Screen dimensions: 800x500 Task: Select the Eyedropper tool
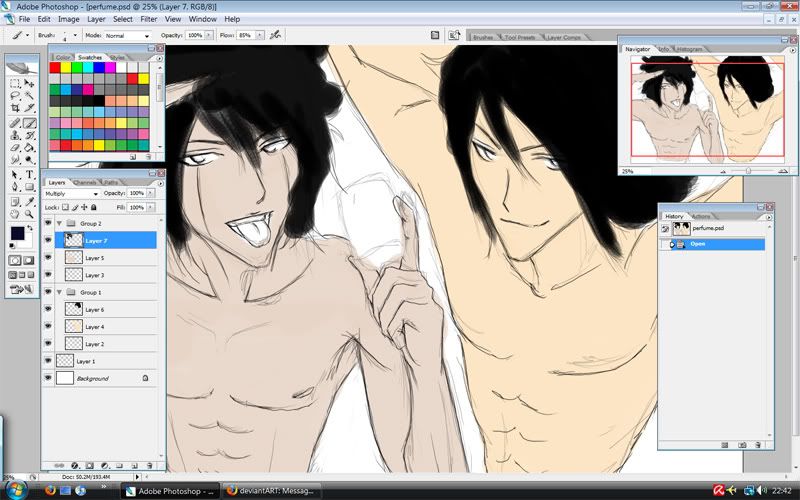pos(29,202)
